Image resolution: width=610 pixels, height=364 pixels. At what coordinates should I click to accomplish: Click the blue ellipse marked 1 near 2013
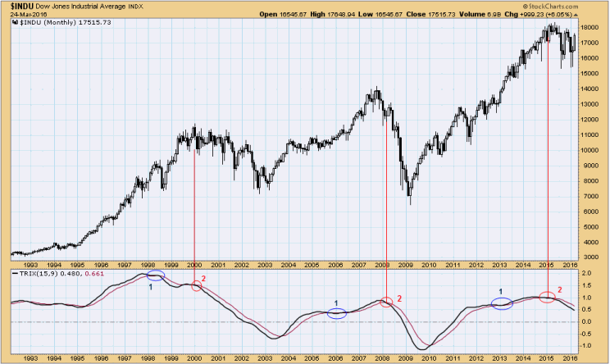pos(503,303)
